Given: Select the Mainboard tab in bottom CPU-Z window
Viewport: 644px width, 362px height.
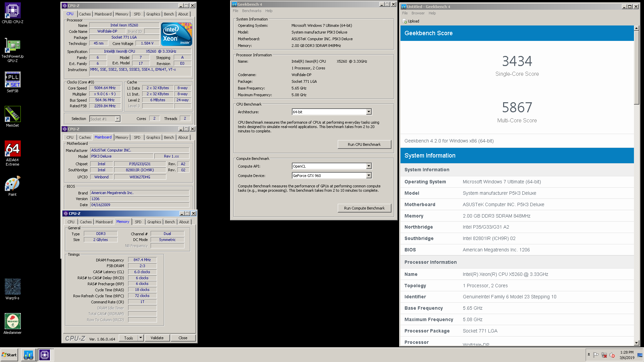Looking at the screenshot, I should 104,222.
